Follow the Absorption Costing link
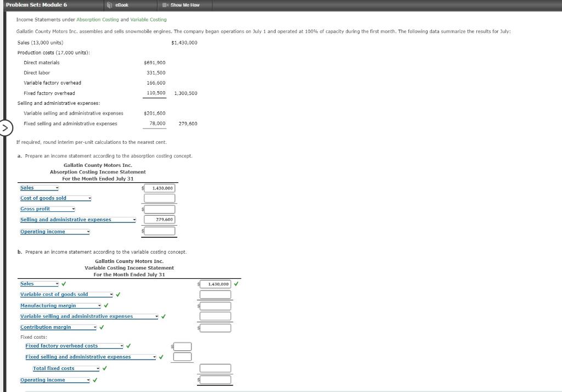The image size is (562, 392). [x=98, y=20]
